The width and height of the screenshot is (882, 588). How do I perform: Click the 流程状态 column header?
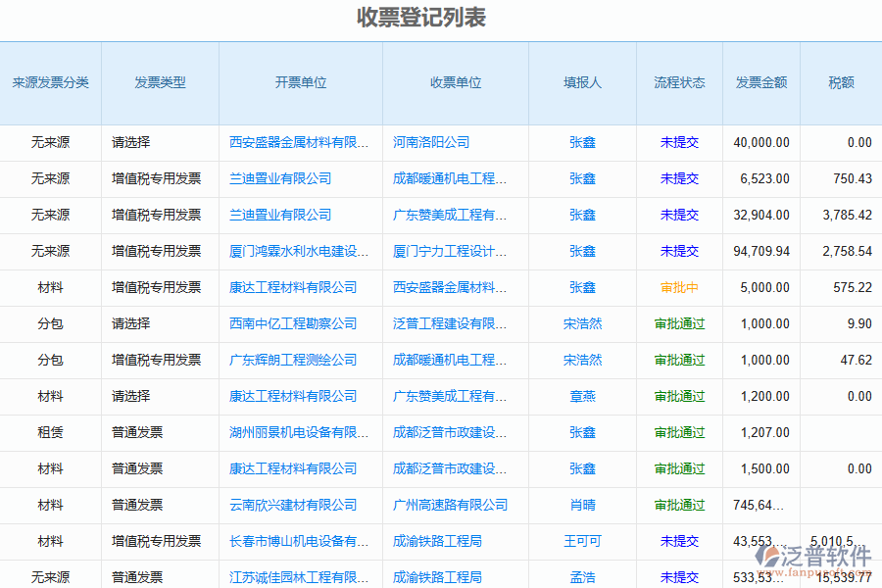pyautogui.click(x=679, y=83)
